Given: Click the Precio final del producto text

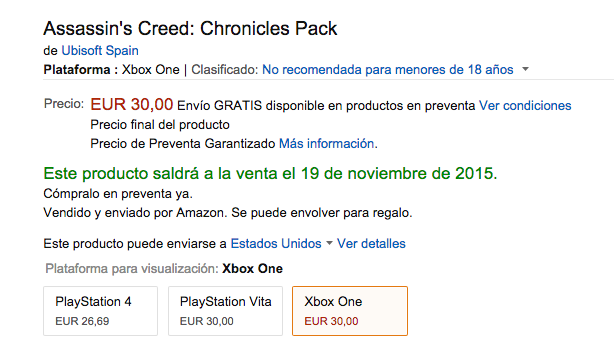Looking at the screenshot, I should [160, 125].
